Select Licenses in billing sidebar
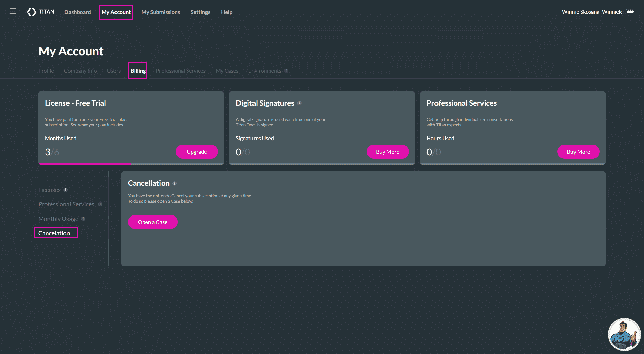Screen dimensions: 644x354 coord(49,190)
